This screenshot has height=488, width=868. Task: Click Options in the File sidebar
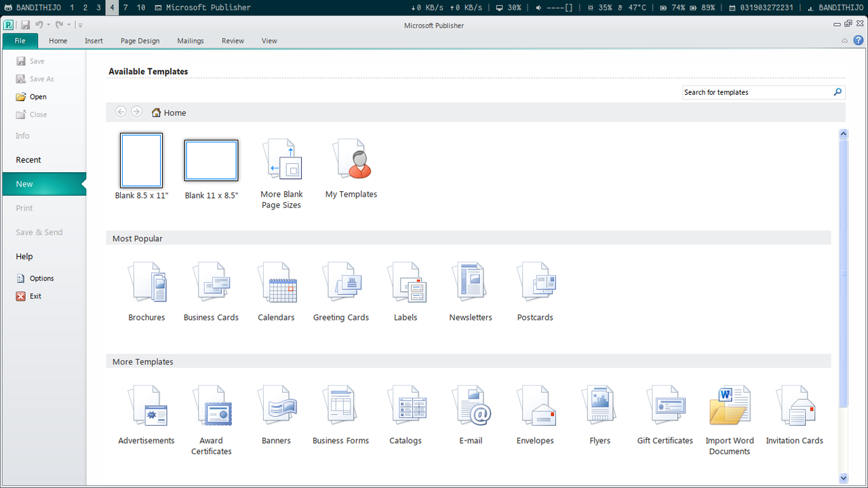click(x=41, y=279)
